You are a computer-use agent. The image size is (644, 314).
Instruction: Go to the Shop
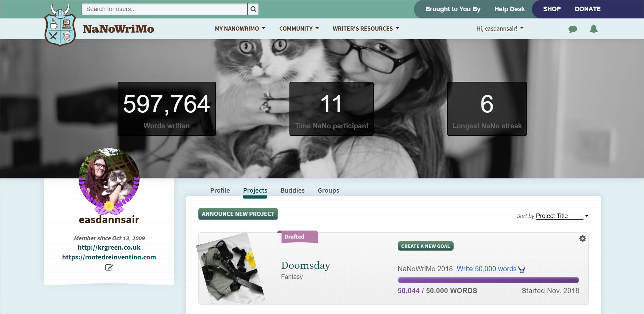[x=552, y=9]
